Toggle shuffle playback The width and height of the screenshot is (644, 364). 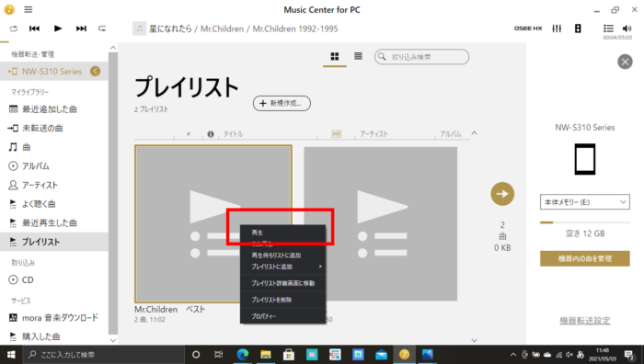click(14, 28)
